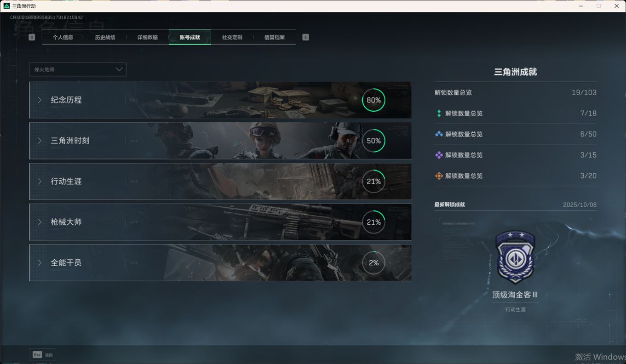Viewport: 626px width, 364px height.
Task: Switch to the 历史战绩 tab
Action: click(x=105, y=37)
